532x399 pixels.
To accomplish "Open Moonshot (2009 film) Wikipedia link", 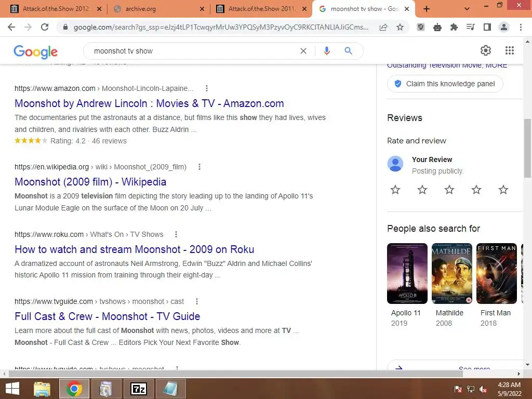I will tap(90, 182).
